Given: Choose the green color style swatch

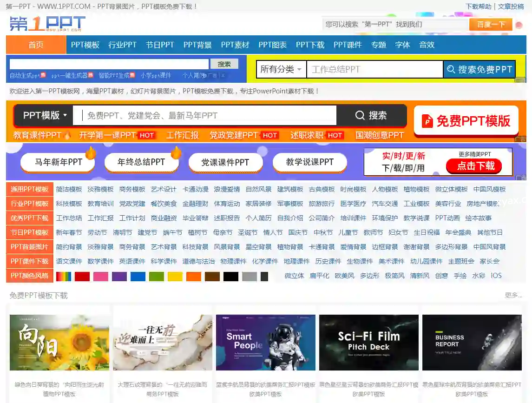Looking at the screenshot, I should coord(157,276).
